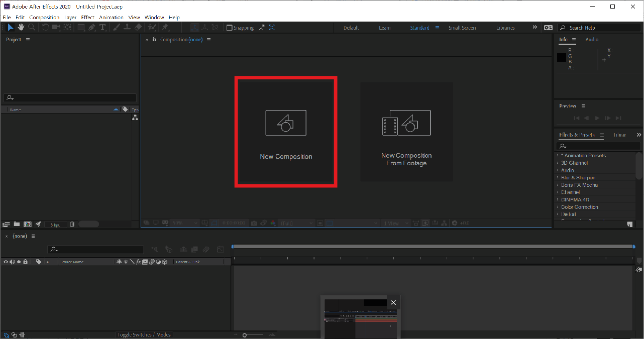
Task: Click the New Composition button
Action: (286, 132)
